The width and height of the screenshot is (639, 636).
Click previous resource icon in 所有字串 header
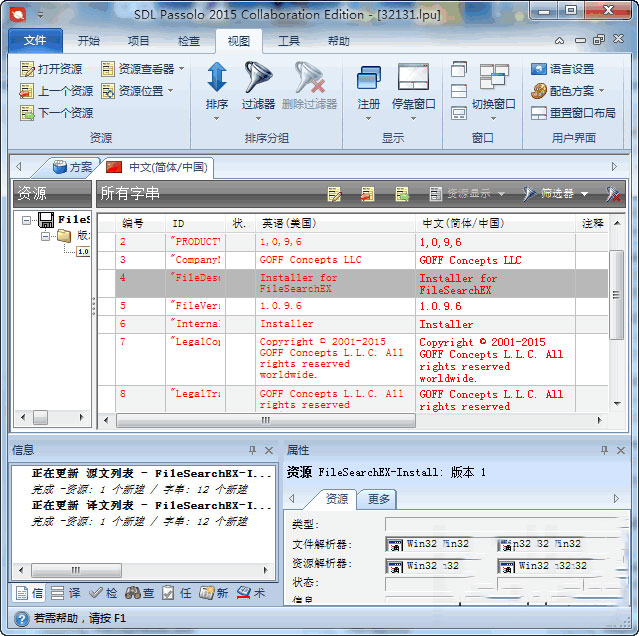(x=368, y=194)
